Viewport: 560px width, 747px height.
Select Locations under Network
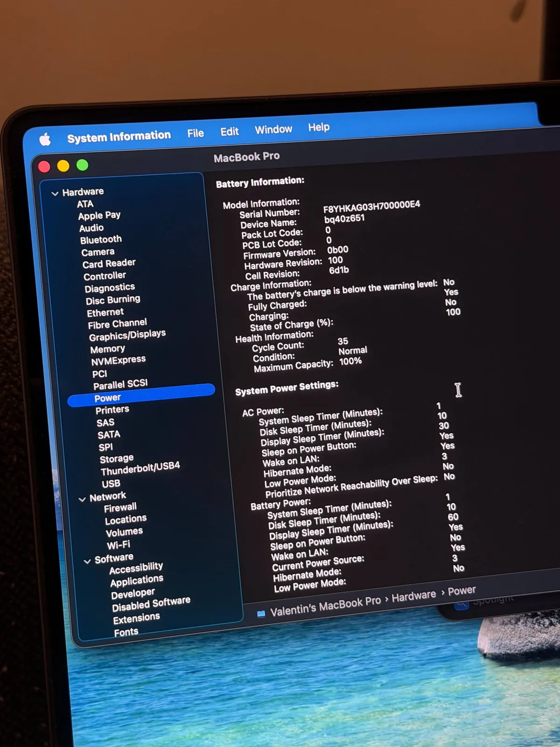(x=126, y=520)
